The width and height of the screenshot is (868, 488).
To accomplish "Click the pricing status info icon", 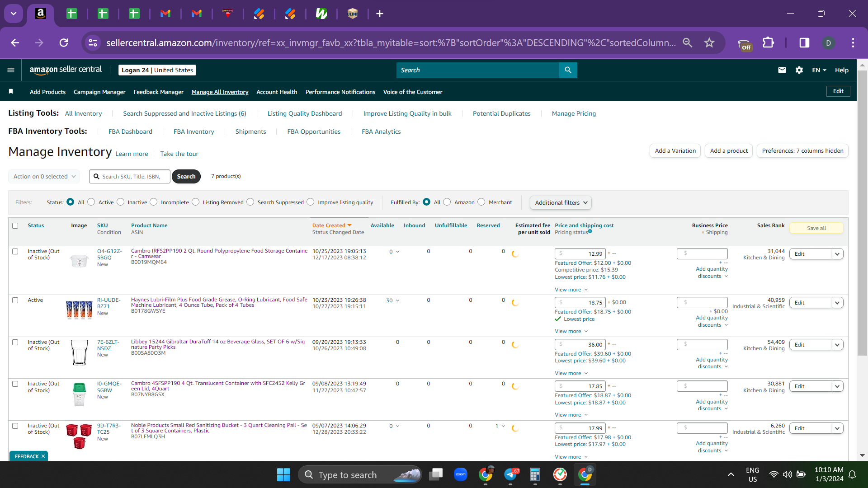I will click(590, 231).
